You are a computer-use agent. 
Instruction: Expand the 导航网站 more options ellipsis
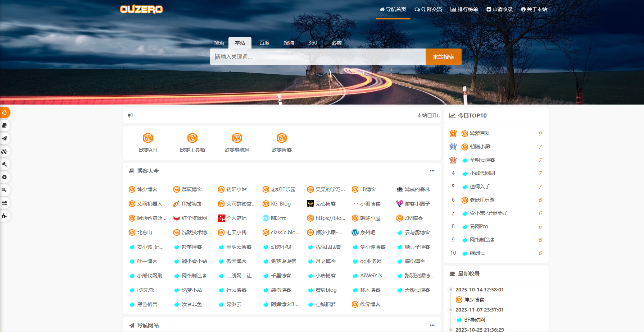click(x=432, y=325)
